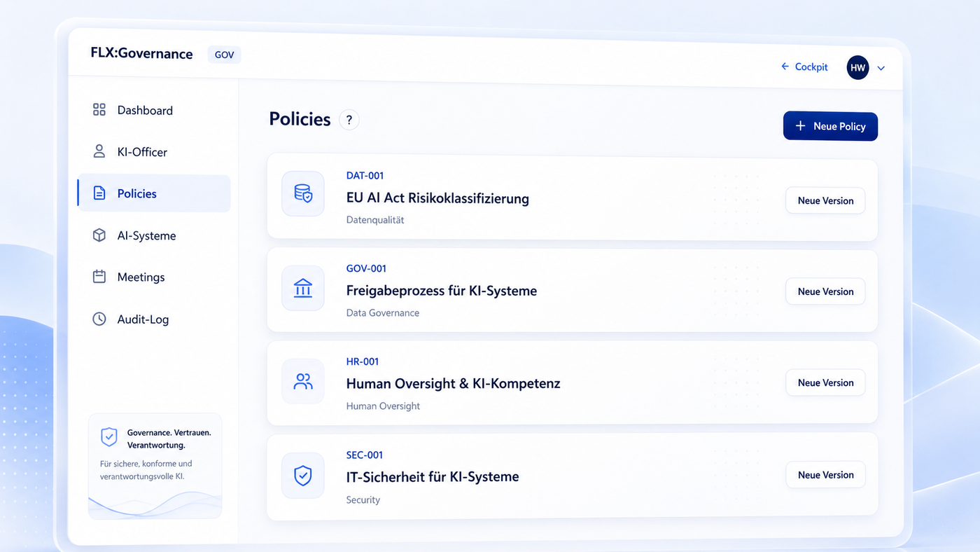Click the HW user avatar

click(x=857, y=68)
